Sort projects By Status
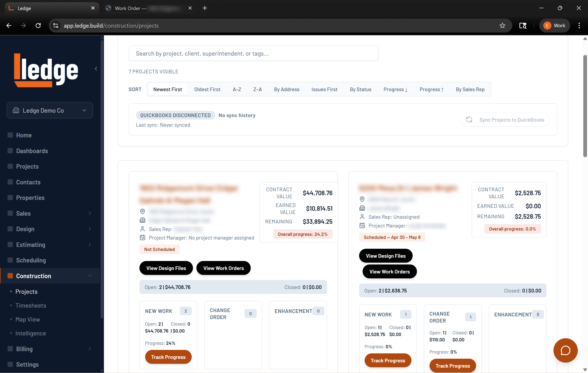 point(360,89)
